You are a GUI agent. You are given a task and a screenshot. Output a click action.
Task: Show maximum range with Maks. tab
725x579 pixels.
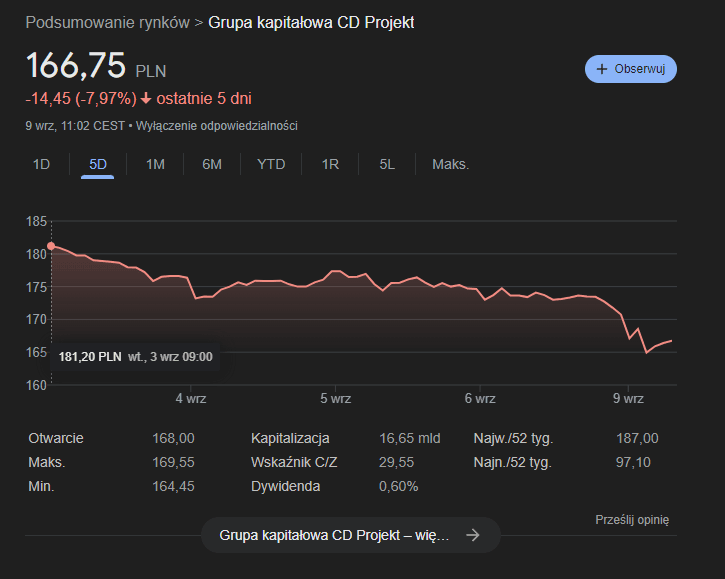click(x=450, y=164)
